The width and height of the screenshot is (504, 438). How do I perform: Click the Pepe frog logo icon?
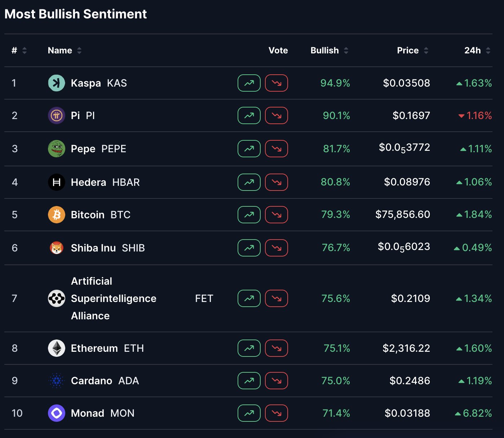(x=57, y=149)
